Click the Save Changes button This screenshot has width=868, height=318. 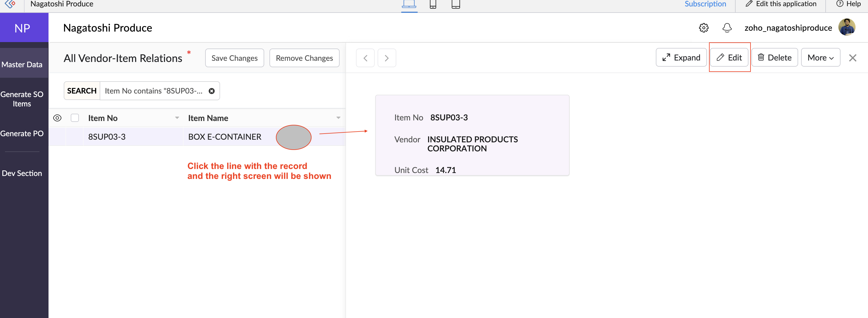pos(234,58)
